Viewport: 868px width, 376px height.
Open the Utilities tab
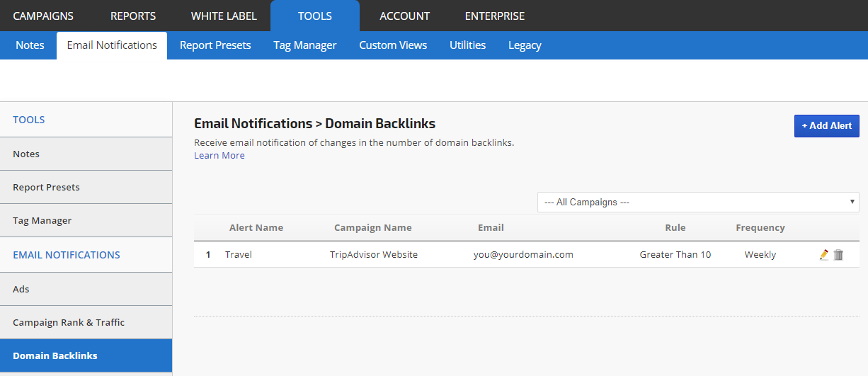click(467, 45)
